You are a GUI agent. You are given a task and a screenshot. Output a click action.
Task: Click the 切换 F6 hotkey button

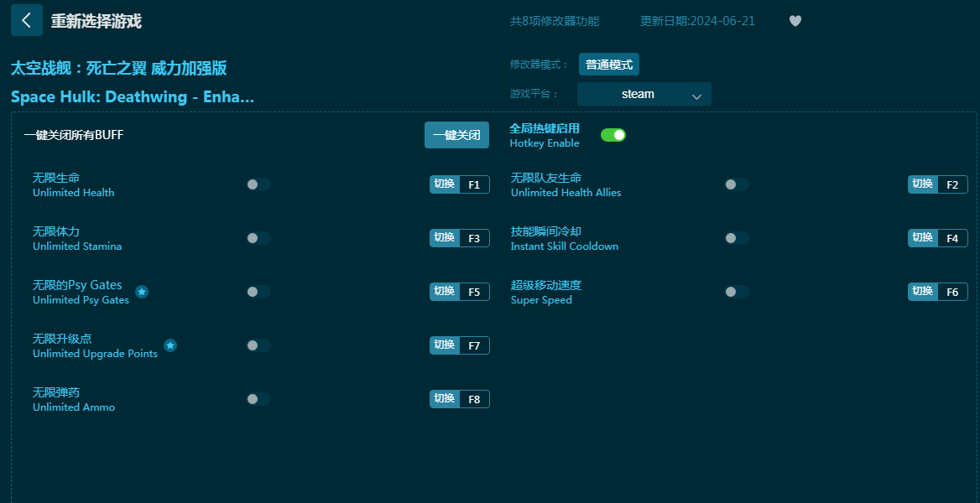(937, 292)
